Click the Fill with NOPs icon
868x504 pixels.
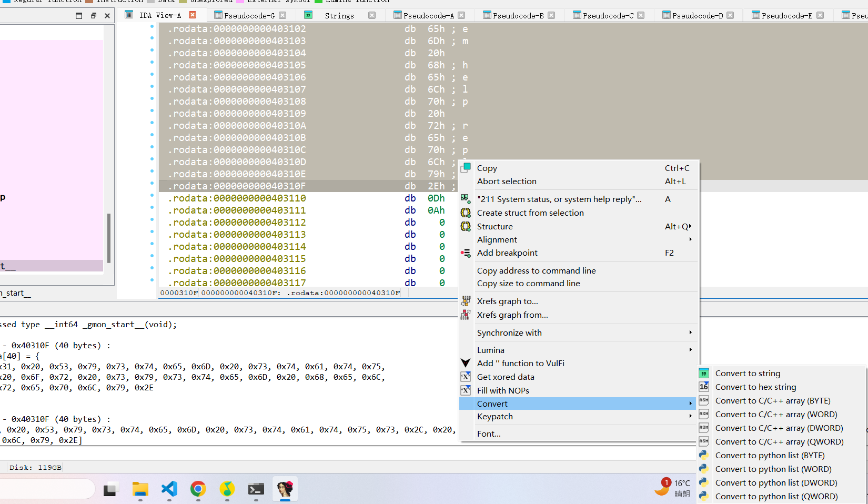pyautogui.click(x=466, y=390)
